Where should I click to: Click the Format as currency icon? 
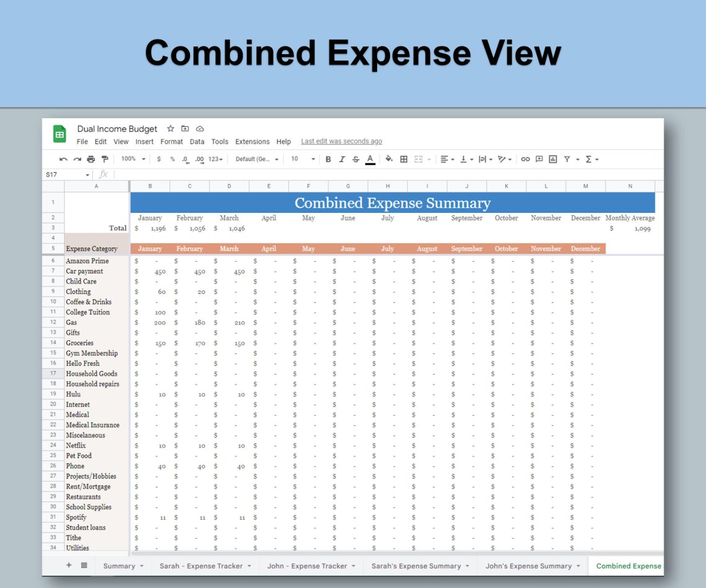[160, 159]
